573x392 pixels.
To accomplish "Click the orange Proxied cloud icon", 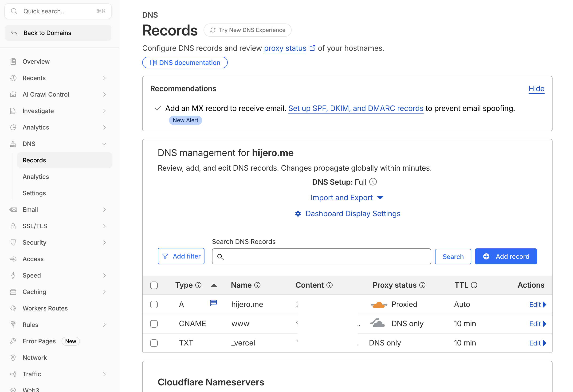I will pyautogui.click(x=379, y=305).
